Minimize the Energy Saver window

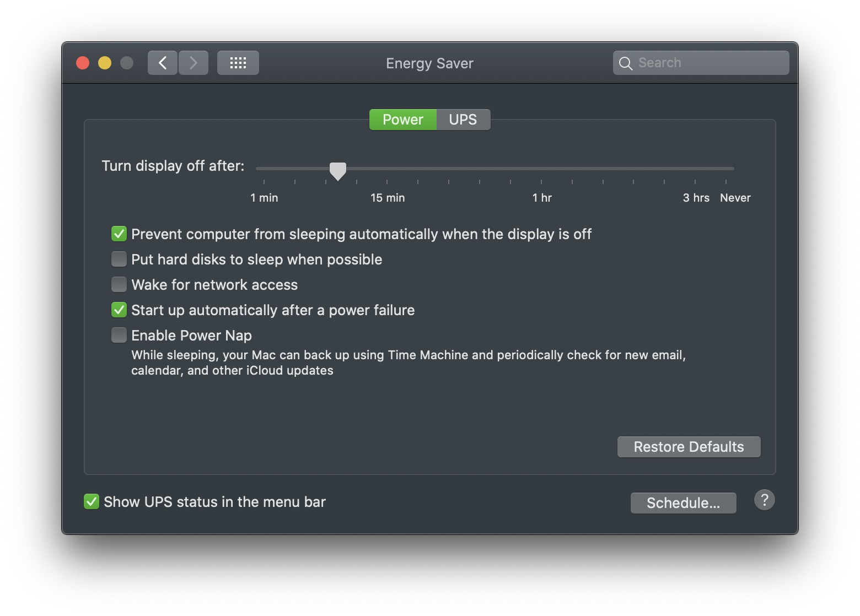click(x=105, y=63)
